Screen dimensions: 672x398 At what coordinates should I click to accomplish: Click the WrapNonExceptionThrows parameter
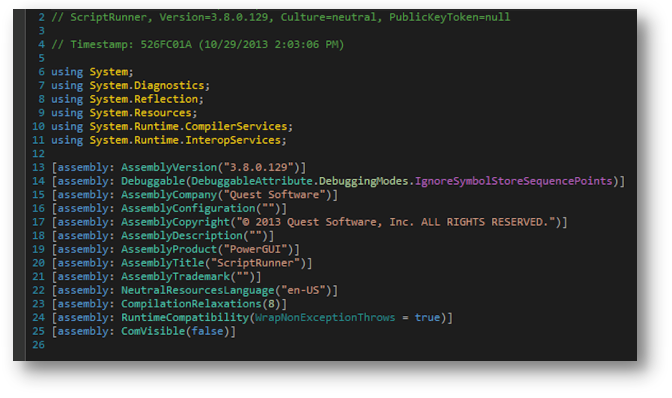click(x=325, y=318)
